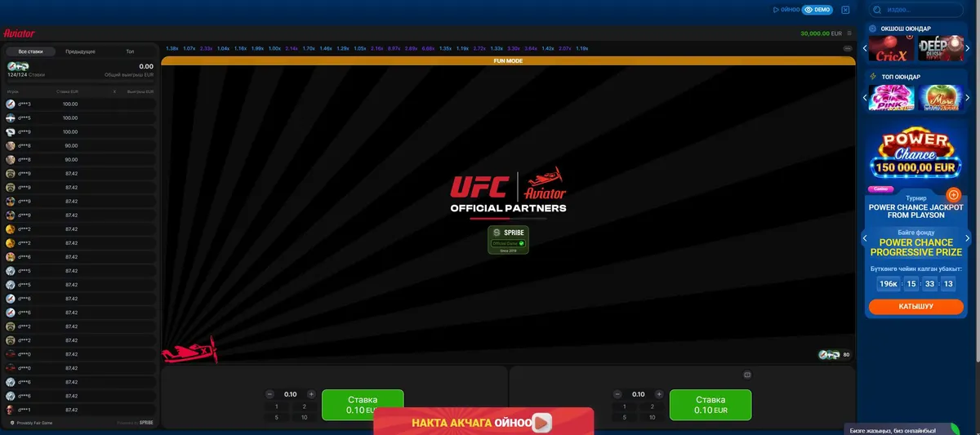The height and width of the screenshot is (435, 980).
Task: Click the Окшош оюндар section icon
Action: pyautogui.click(x=873, y=29)
